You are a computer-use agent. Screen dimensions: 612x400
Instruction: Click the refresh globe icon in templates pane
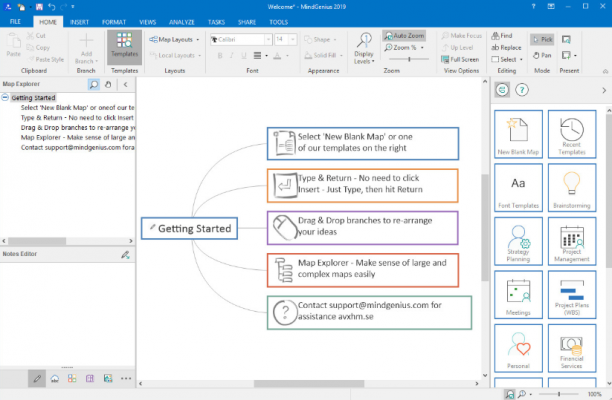click(x=502, y=90)
